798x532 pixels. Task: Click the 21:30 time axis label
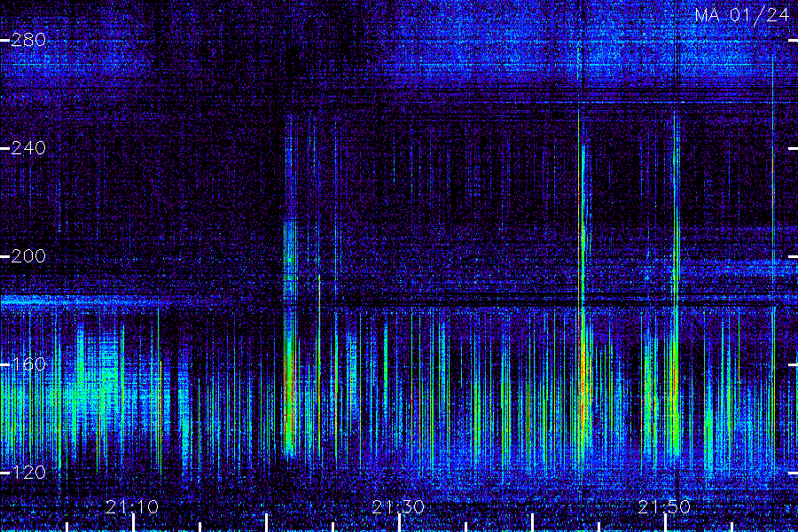click(x=398, y=507)
